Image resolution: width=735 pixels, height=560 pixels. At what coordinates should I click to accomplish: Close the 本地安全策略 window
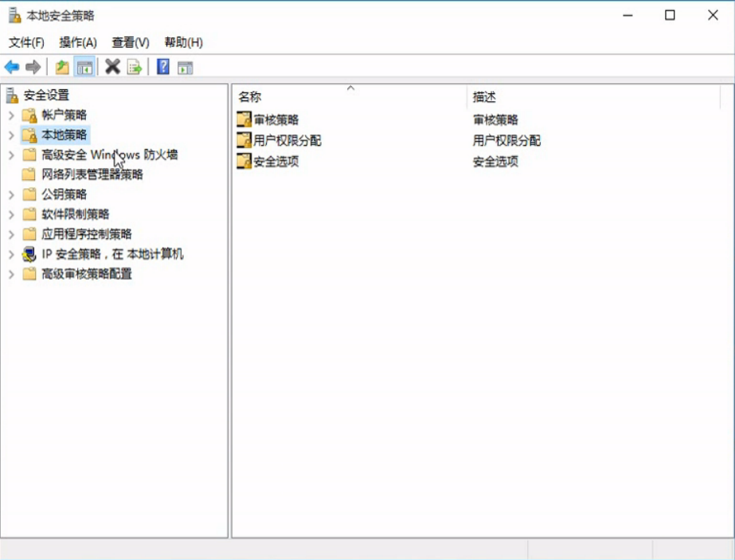tap(713, 15)
